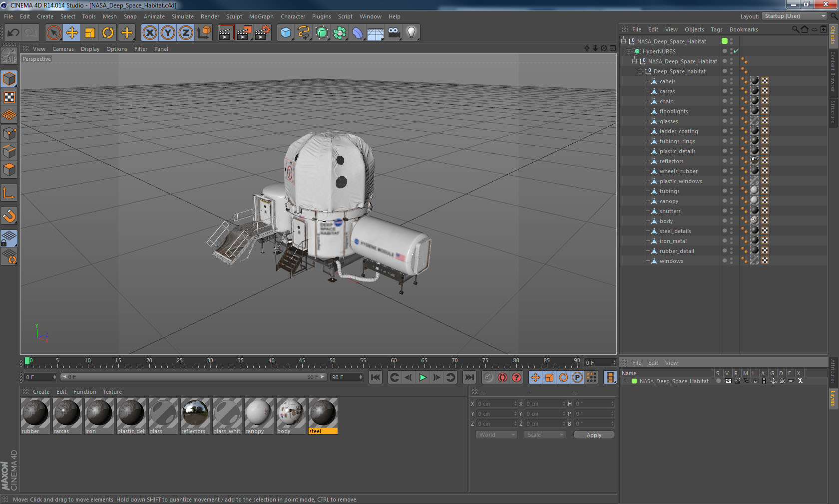
Task: Render to Picture Viewer icon
Action: coord(244,33)
